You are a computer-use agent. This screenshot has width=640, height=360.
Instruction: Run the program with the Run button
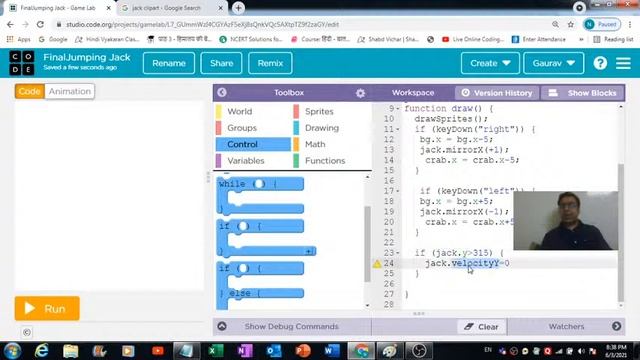[47, 309]
